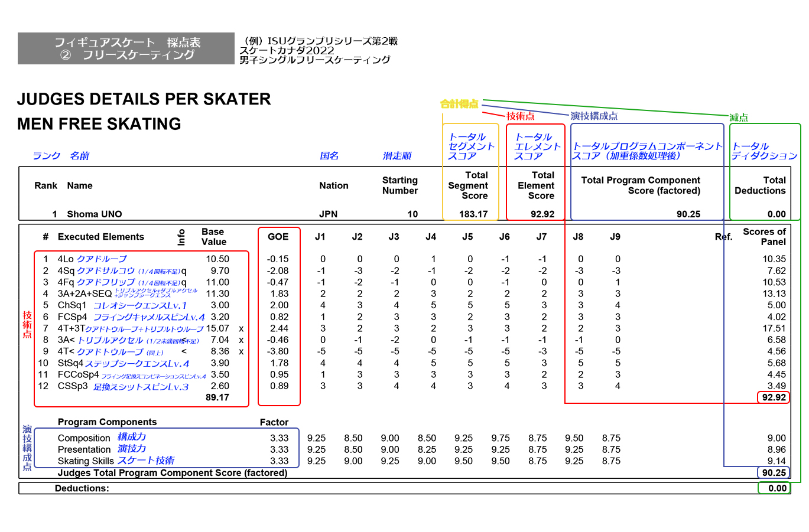Select the '4T+3T' element in row 7
The width and height of the screenshot is (809, 532).
pyautogui.click(x=72, y=329)
